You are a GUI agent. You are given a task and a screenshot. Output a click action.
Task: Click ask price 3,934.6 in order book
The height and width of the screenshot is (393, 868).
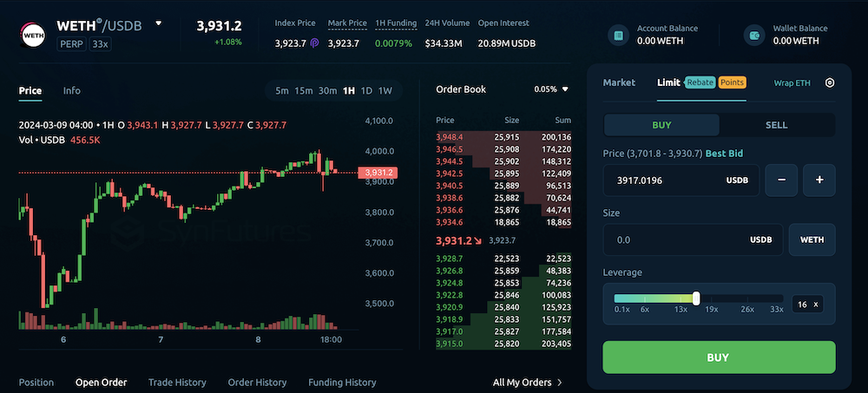click(450, 222)
